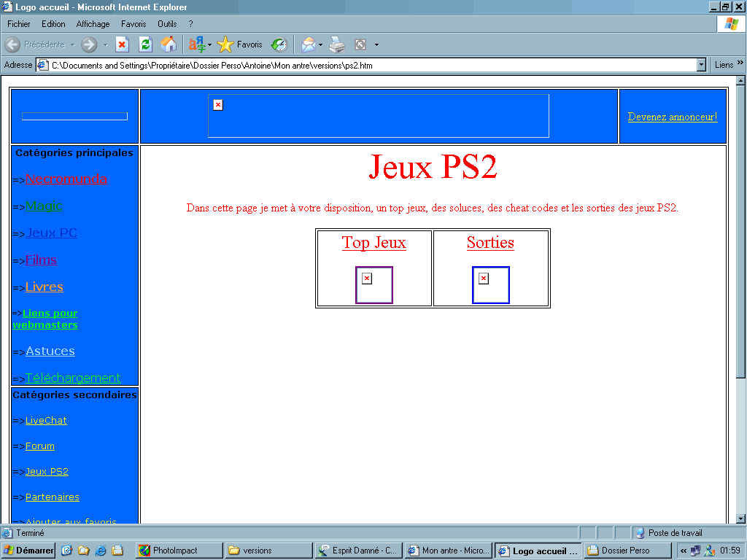Expand the fullscreen icon dropdown arrow
This screenshot has height=560, width=747.
point(376,45)
